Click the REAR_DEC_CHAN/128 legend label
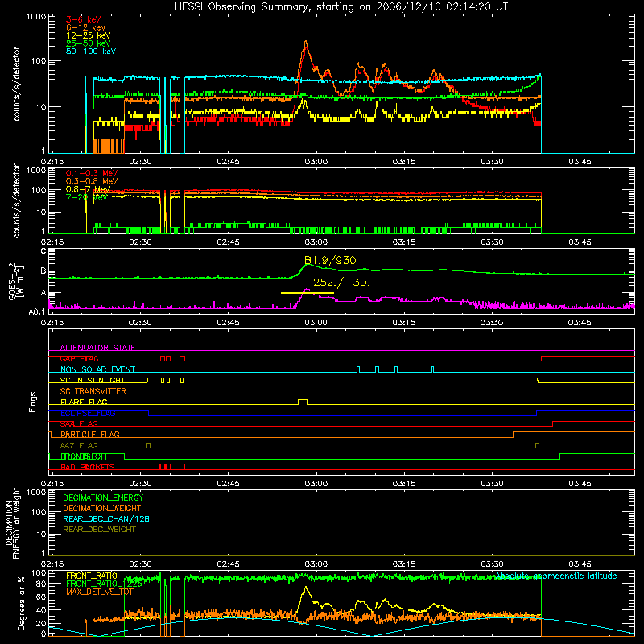This screenshot has width=644, height=644. pos(106,518)
